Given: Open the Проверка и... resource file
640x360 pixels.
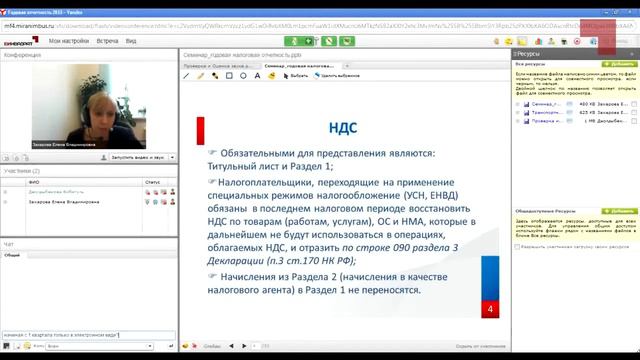Looking at the screenshot, I should pos(547,121).
